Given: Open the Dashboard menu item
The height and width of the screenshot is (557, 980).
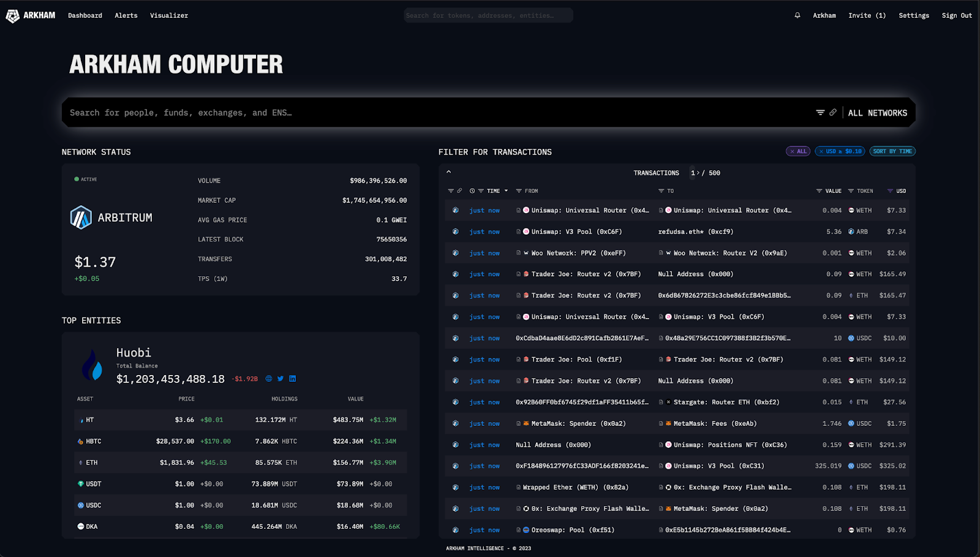Looking at the screenshot, I should click(85, 15).
